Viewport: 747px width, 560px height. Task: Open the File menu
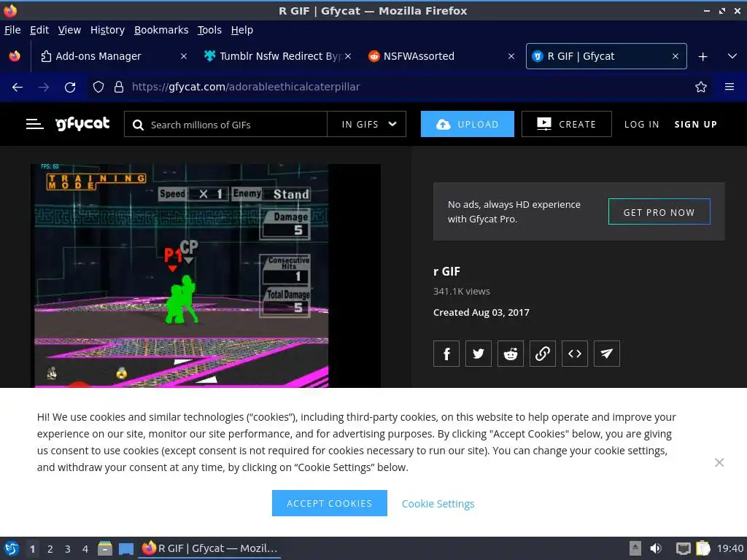coord(12,30)
